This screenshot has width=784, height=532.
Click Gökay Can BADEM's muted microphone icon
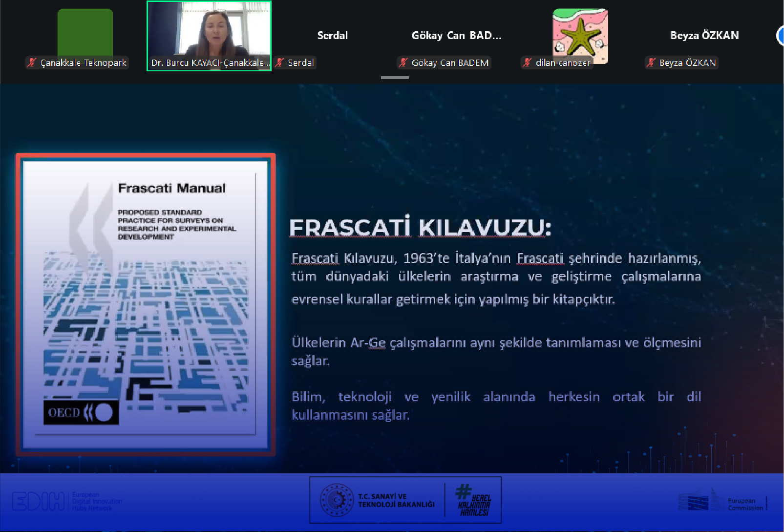pyautogui.click(x=403, y=63)
